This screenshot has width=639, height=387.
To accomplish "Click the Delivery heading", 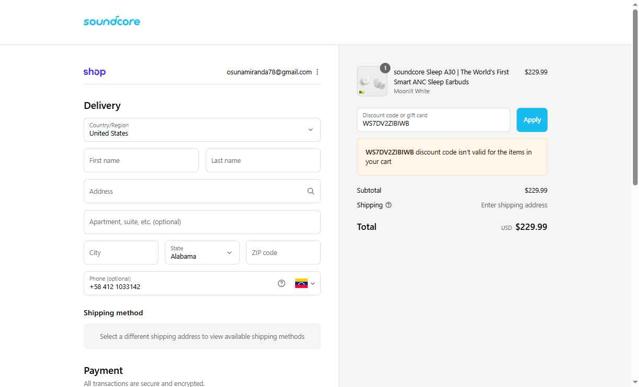I will tap(102, 106).
